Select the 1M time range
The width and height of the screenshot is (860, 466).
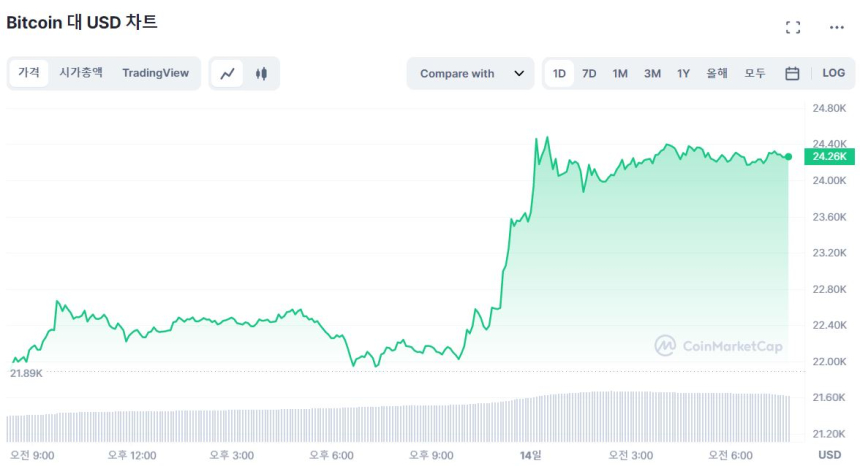pyautogui.click(x=620, y=73)
